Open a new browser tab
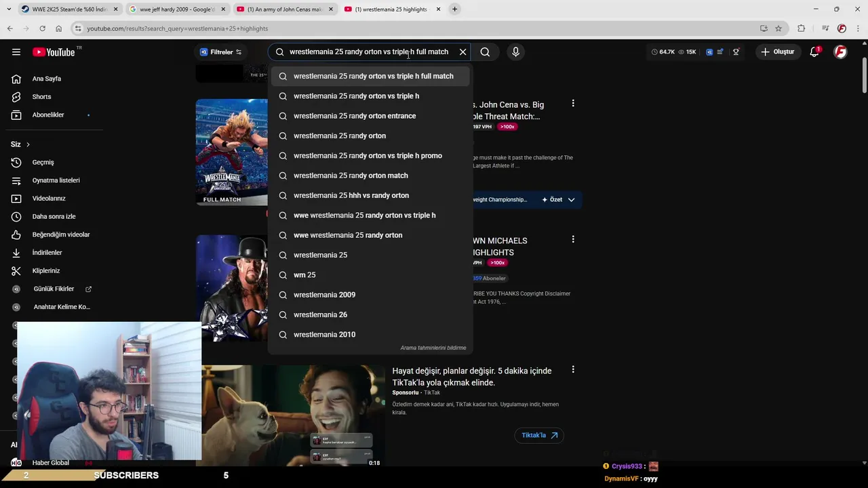 [x=454, y=9]
